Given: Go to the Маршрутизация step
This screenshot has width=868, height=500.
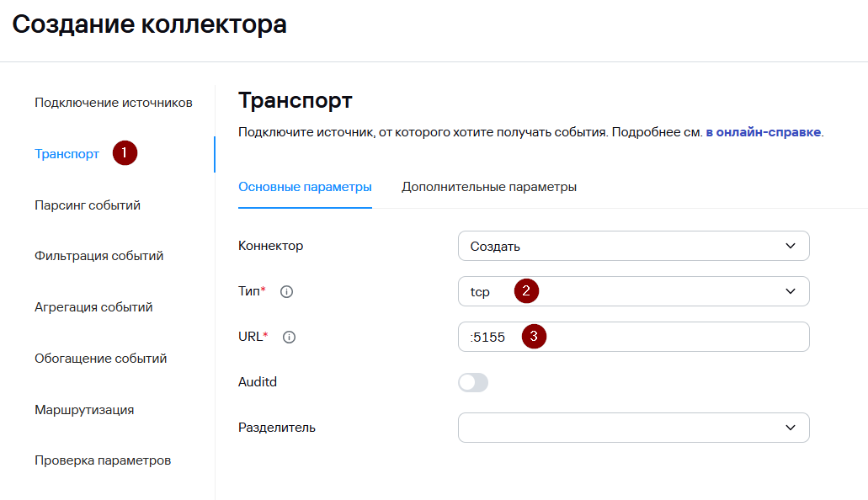Looking at the screenshot, I should 84,410.
